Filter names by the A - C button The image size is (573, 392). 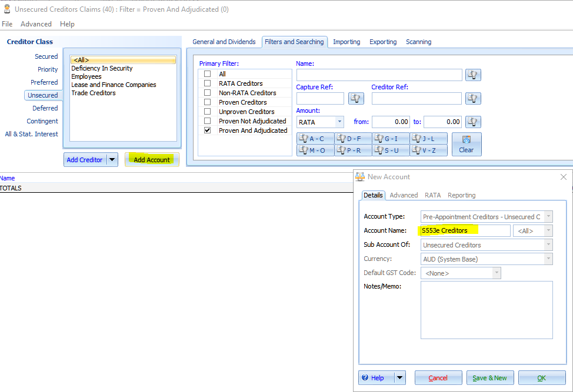[315, 139]
